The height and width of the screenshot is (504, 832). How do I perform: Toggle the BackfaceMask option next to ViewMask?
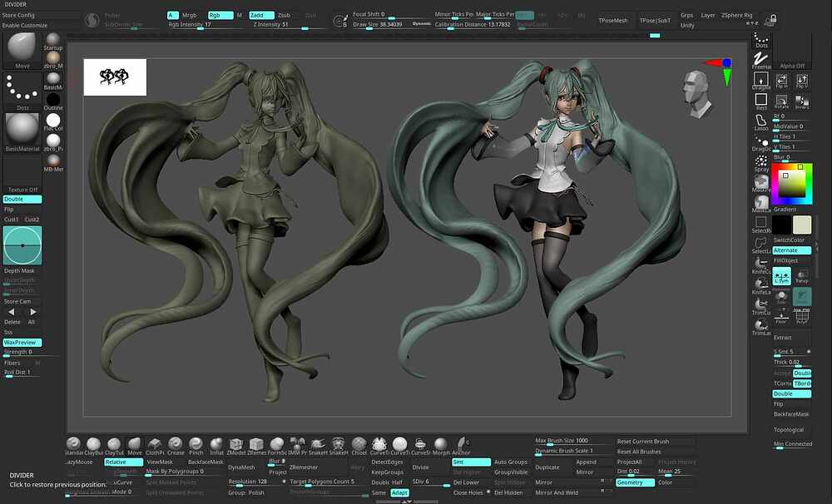tap(206, 462)
